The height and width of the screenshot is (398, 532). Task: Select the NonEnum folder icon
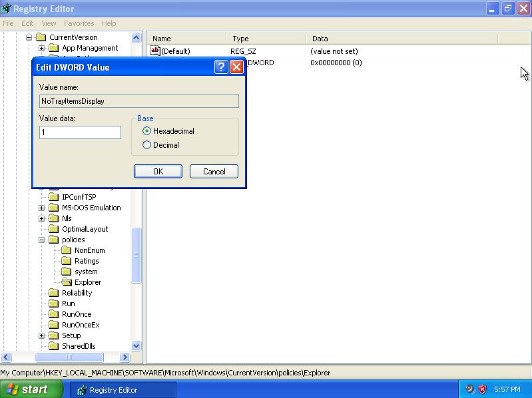point(66,250)
